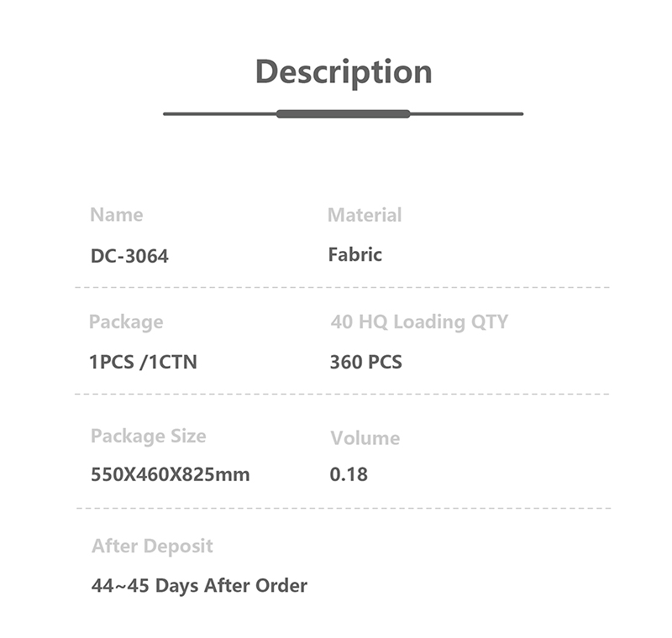Click the Fabric material value
This screenshot has height=638, width=672.
tap(354, 254)
